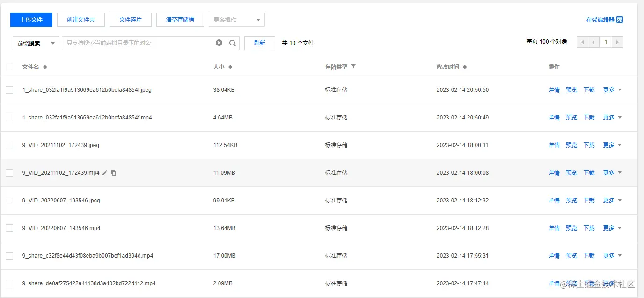
Task: Preview 9_VID_20220607_193546.jpeg with 预览
Action: pyautogui.click(x=571, y=201)
